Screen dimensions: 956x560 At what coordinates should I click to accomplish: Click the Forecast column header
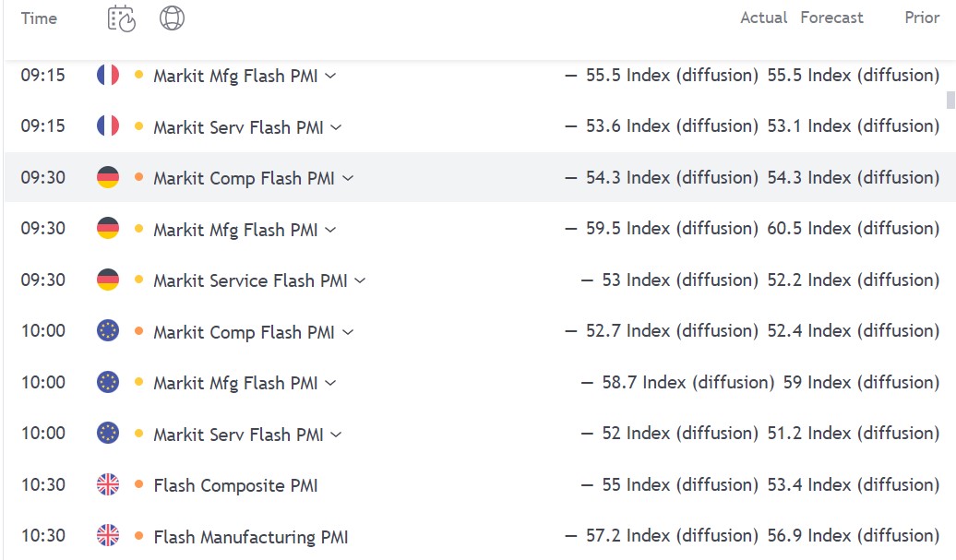click(831, 18)
